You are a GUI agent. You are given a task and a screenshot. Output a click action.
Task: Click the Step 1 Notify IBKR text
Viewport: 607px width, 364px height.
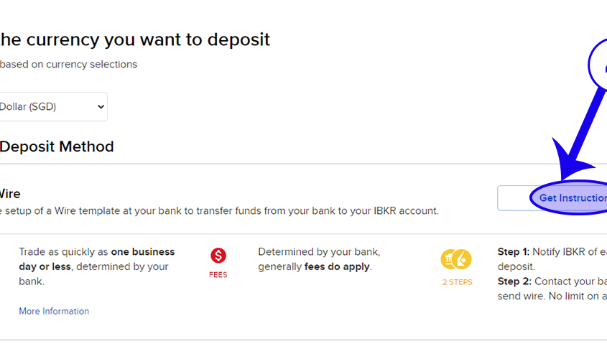pos(551,252)
